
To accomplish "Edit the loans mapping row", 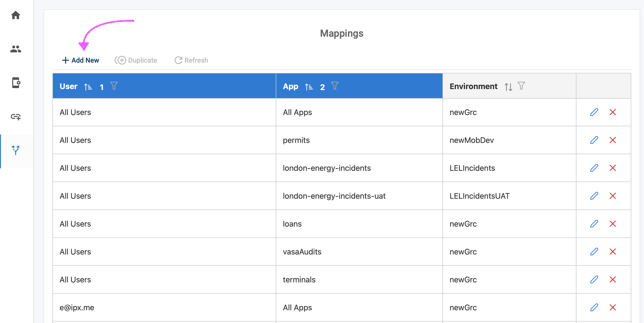I will coord(594,224).
